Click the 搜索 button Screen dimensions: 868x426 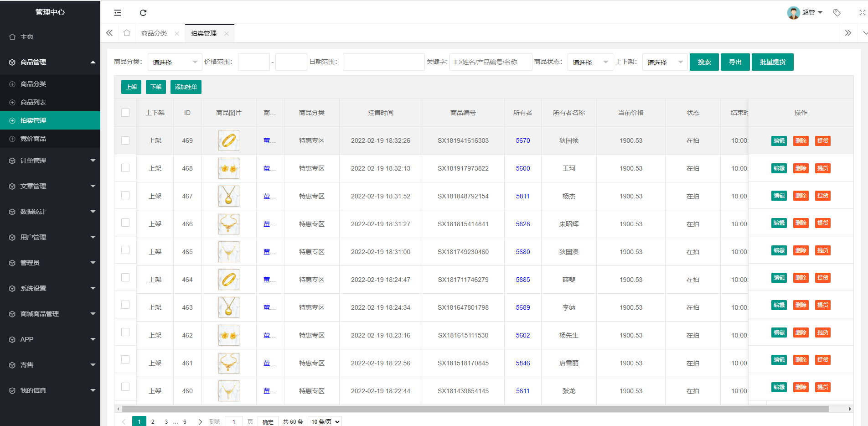coord(704,62)
